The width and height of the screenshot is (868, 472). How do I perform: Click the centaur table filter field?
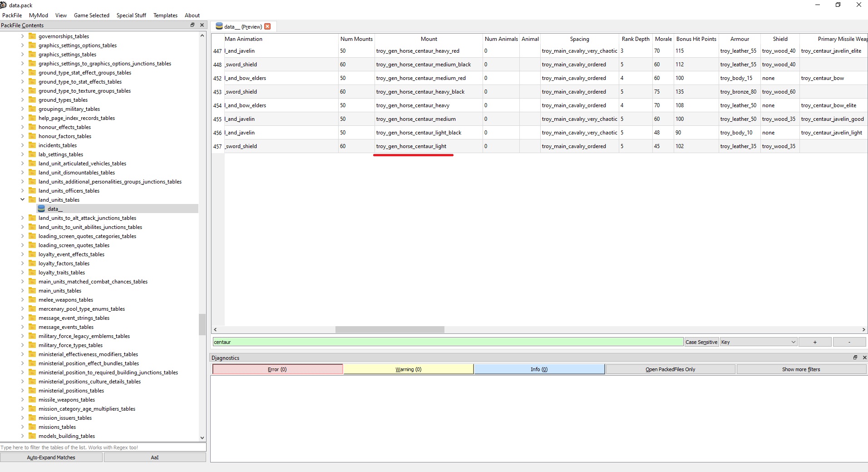448,342
